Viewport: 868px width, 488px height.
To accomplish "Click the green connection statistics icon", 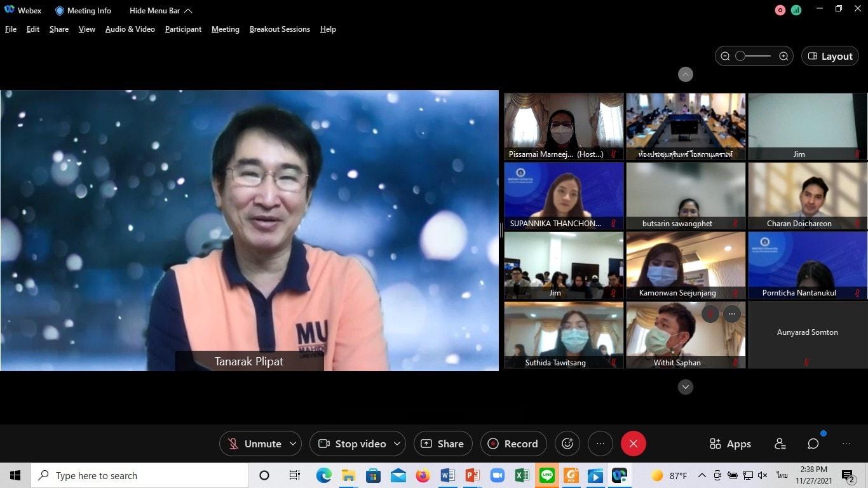I will [x=796, y=10].
